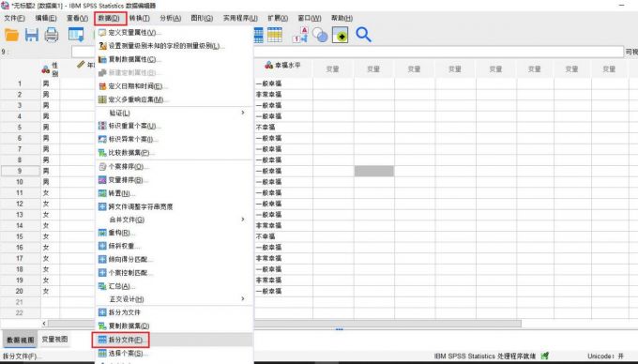Choose 比较数据集(P) menu item

[175, 153]
